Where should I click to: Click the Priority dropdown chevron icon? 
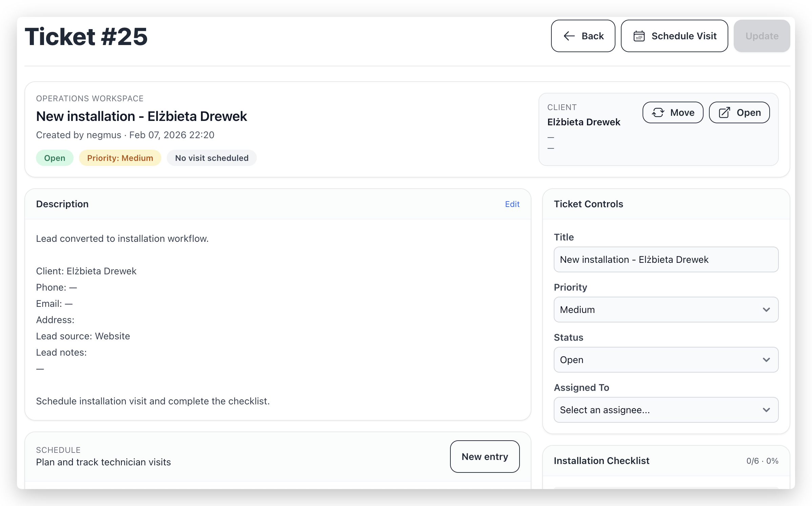(x=766, y=310)
